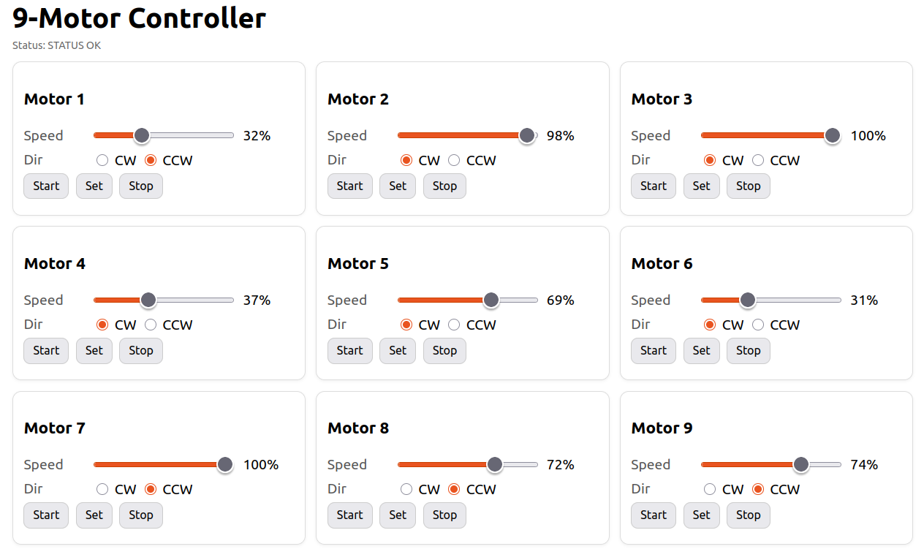Image resolution: width=924 pixels, height=560 pixels.
Task: Click Set on Motor 8
Action: tap(397, 515)
